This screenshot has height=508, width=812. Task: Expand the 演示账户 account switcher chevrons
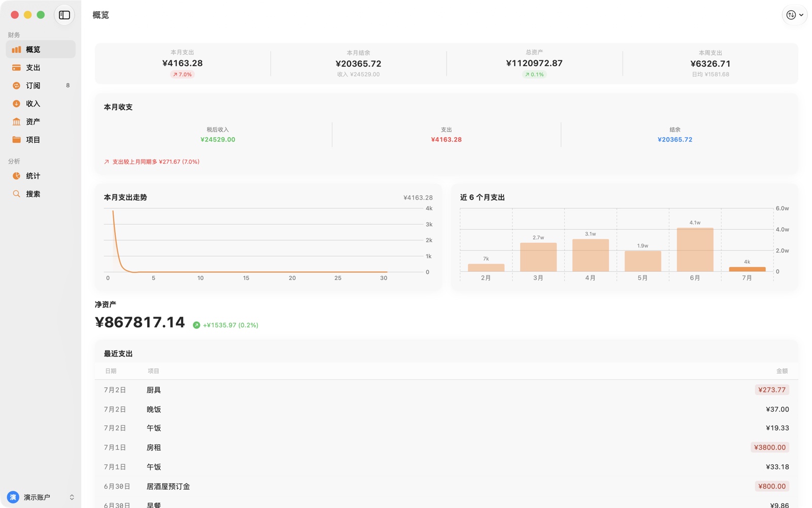72,497
